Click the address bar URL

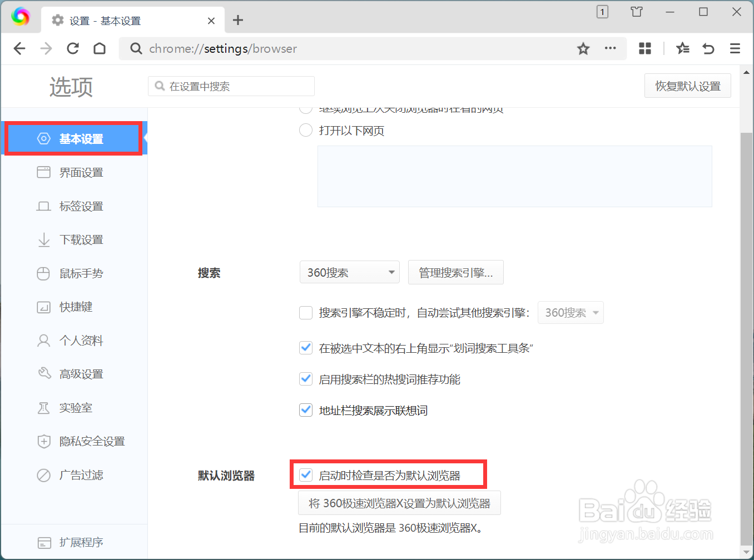(223, 49)
